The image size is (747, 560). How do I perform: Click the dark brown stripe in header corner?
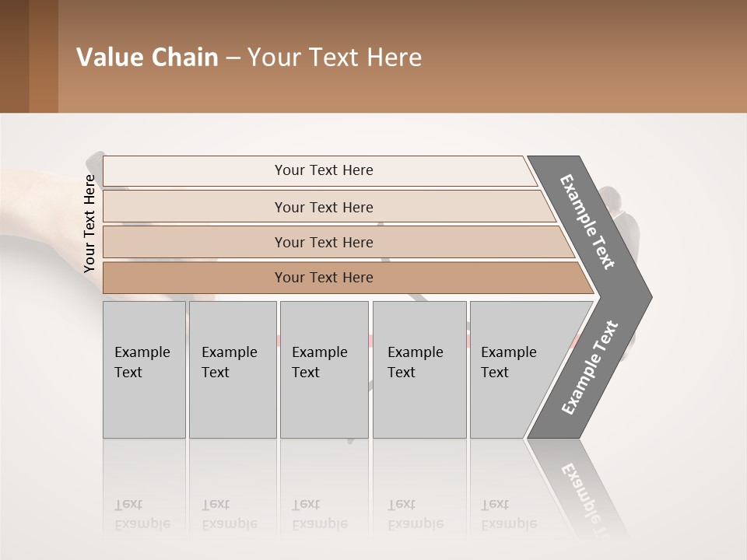(x=14, y=56)
